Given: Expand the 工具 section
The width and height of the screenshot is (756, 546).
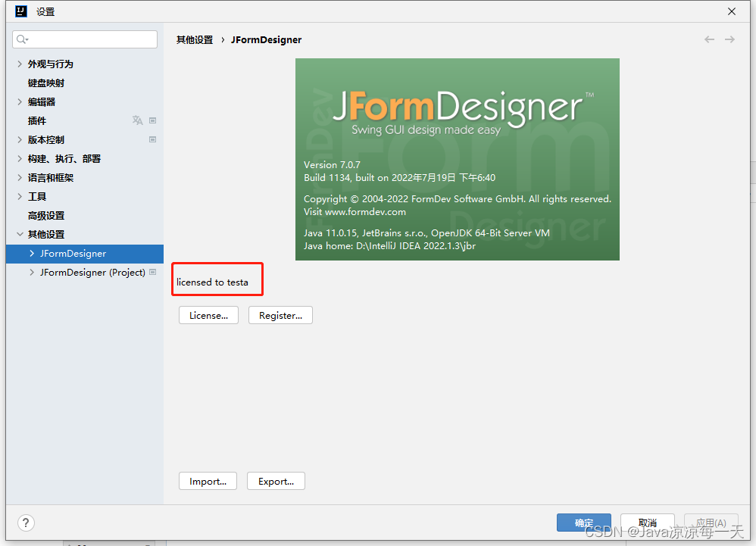Looking at the screenshot, I should click(20, 196).
